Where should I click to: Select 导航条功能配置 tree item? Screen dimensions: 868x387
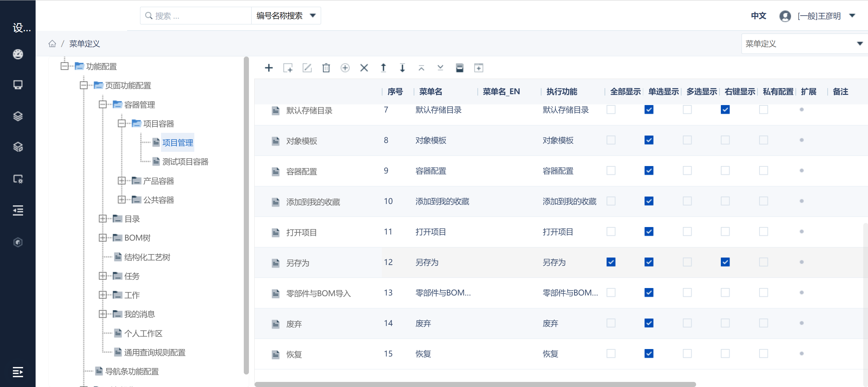(132, 371)
